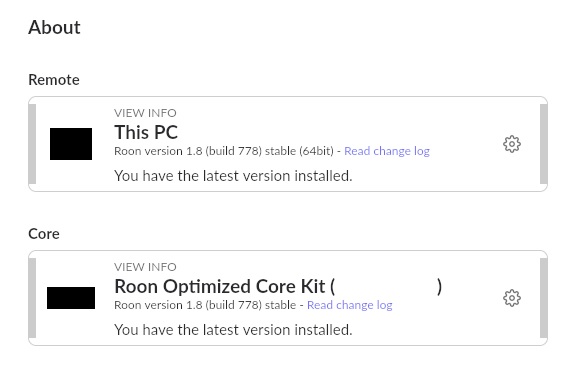
Task: Click latest version installed message in Remote card
Action: pos(233,176)
